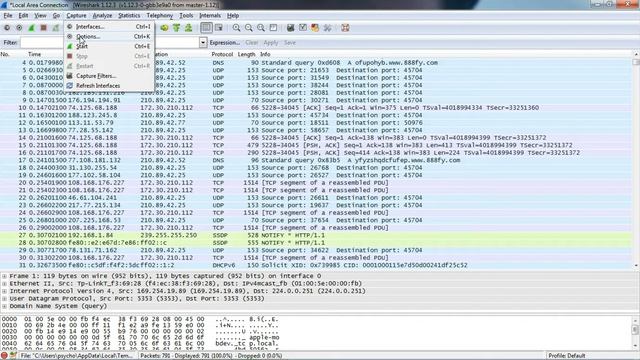Select packet 17 DNS query yfyzshqdcfufep row
This screenshot has height=360, width=640.
pyautogui.click(x=316, y=160)
